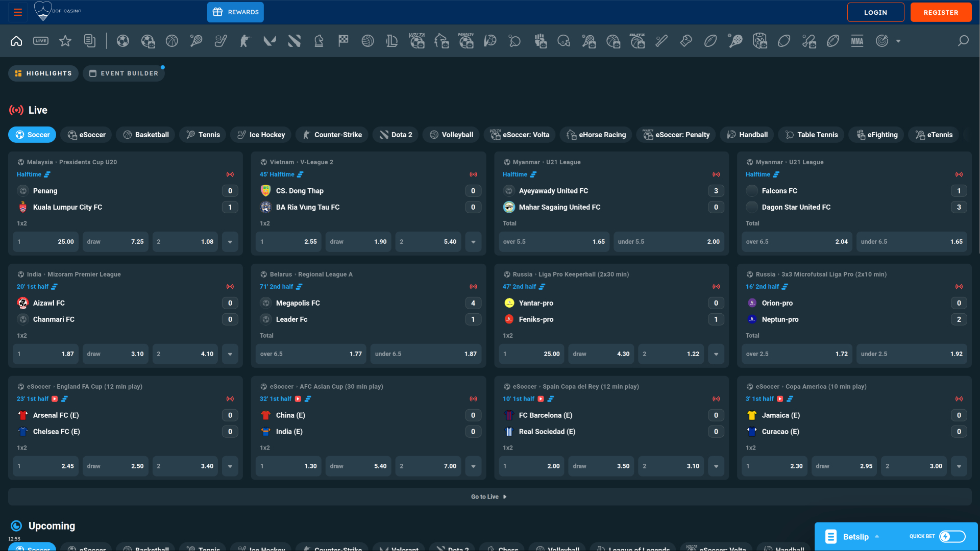
Task: Click the Register button
Action: tap(941, 12)
